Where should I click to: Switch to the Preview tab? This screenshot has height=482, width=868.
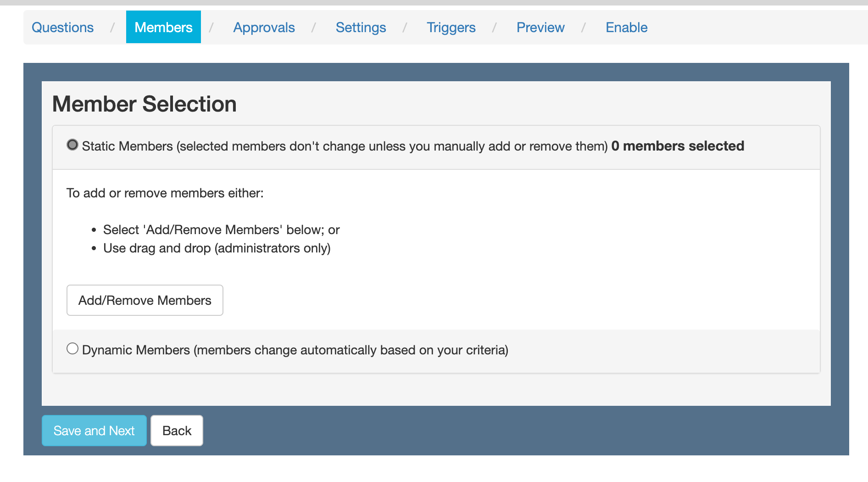point(540,28)
